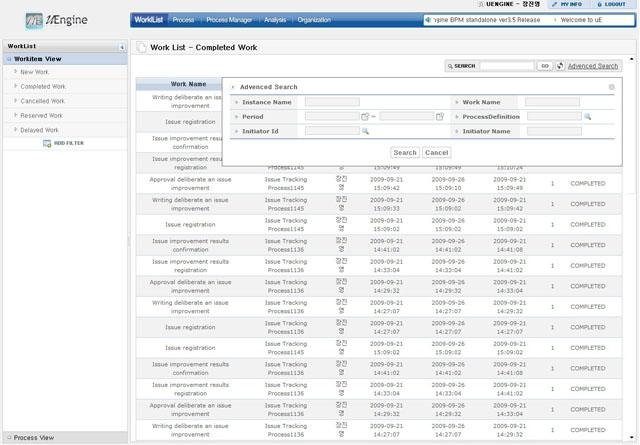Select Cancelled Work in the sidebar
640x445 pixels.
click(x=42, y=101)
